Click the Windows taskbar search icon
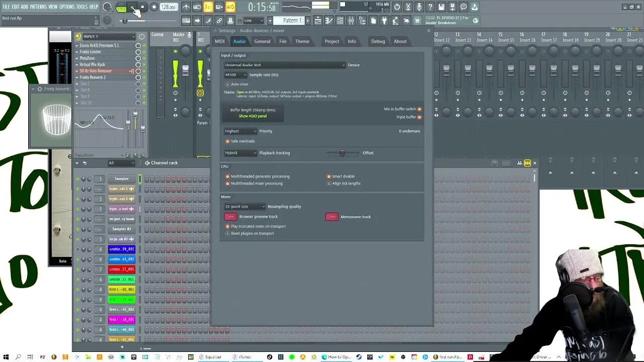 [18, 357]
